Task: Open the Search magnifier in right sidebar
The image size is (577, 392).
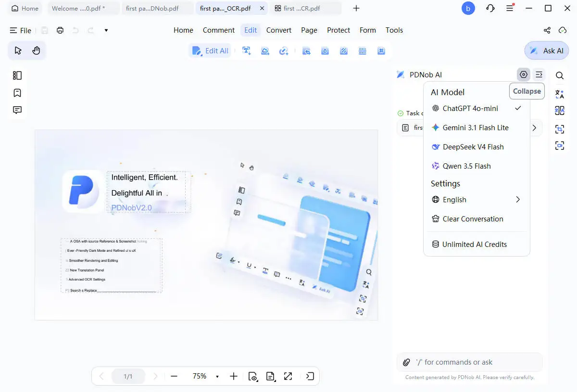Action: 560,75
